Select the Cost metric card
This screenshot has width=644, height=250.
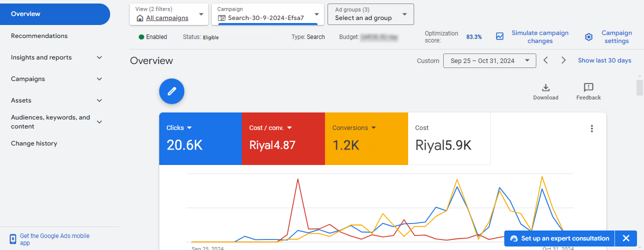pos(449,138)
